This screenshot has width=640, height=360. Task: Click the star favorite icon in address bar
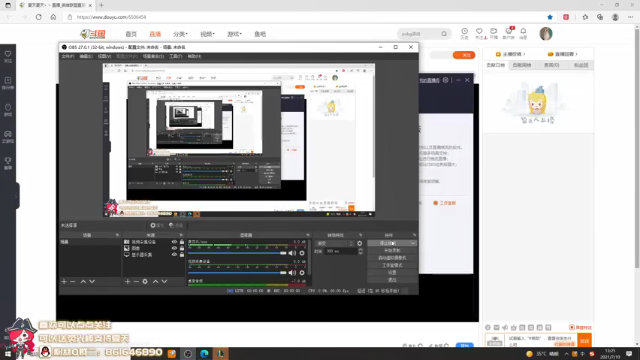(550, 17)
